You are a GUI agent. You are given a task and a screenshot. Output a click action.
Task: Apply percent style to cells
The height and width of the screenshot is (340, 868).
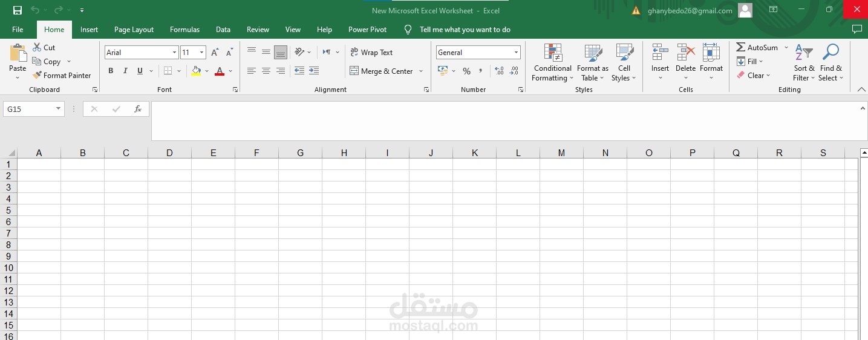coord(466,71)
